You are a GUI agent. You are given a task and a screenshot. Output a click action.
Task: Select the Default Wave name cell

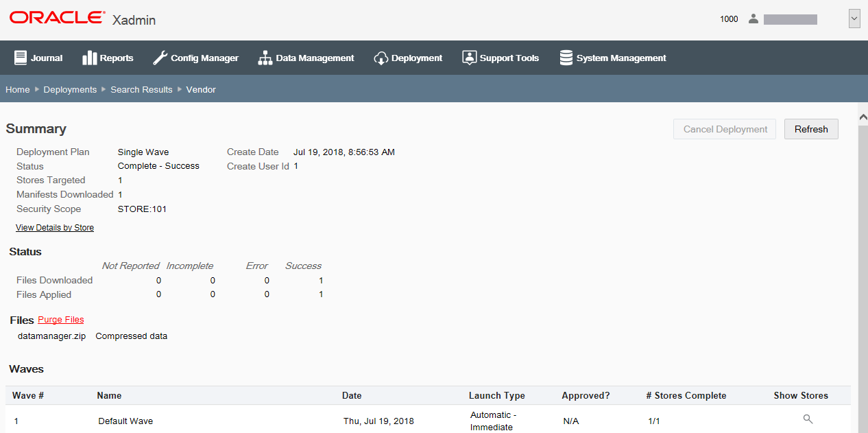click(125, 421)
